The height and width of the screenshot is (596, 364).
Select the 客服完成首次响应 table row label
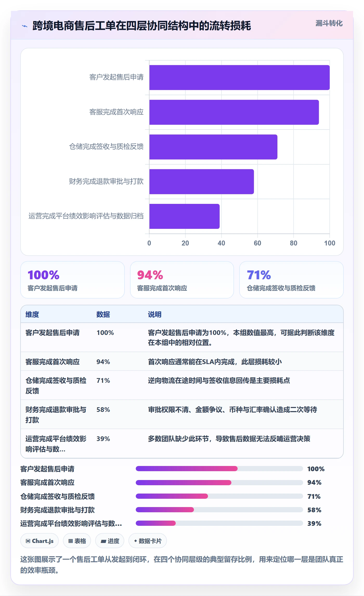tap(53, 362)
